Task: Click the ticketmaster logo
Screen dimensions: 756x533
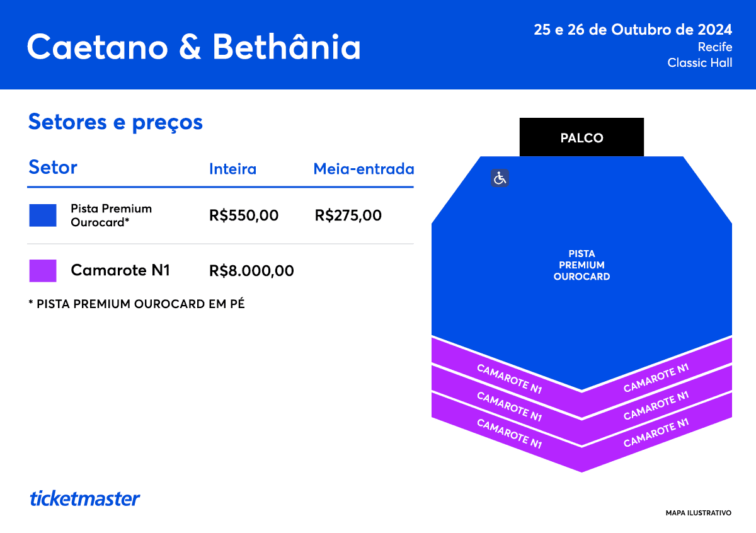Action: (85, 498)
